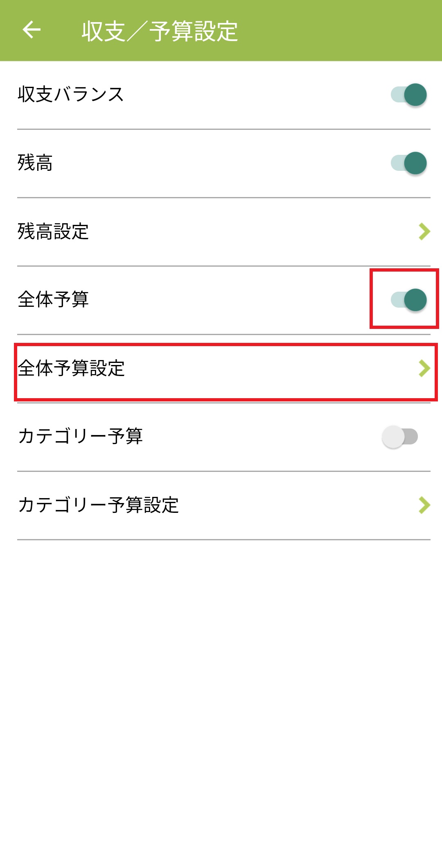Image resolution: width=442 pixels, height=868 pixels.
Task: Click empty space in the 残高 row
Action: point(221,163)
